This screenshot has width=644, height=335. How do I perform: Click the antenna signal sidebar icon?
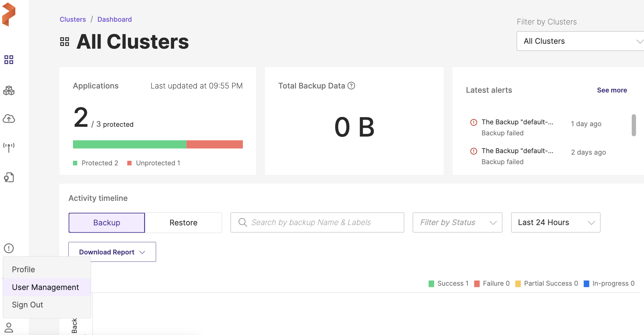(9, 147)
